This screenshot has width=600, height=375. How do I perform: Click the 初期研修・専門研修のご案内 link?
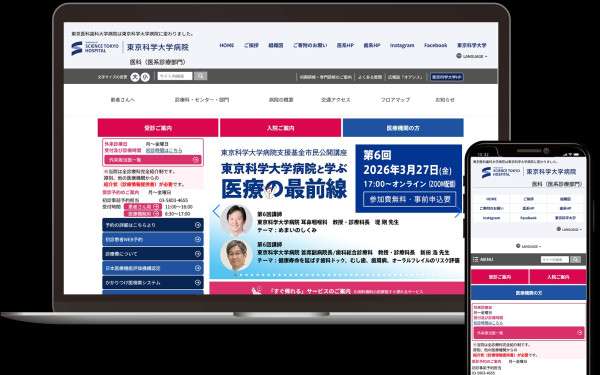tap(326, 77)
